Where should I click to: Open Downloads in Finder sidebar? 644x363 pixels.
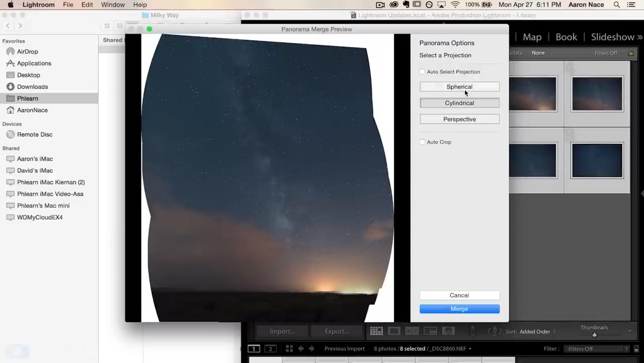click(32, 86)
